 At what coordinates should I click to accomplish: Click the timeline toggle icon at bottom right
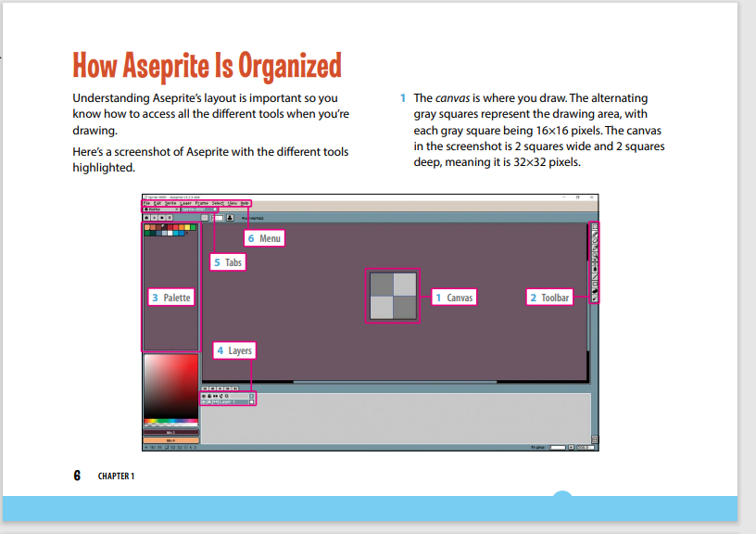point(595,439)
